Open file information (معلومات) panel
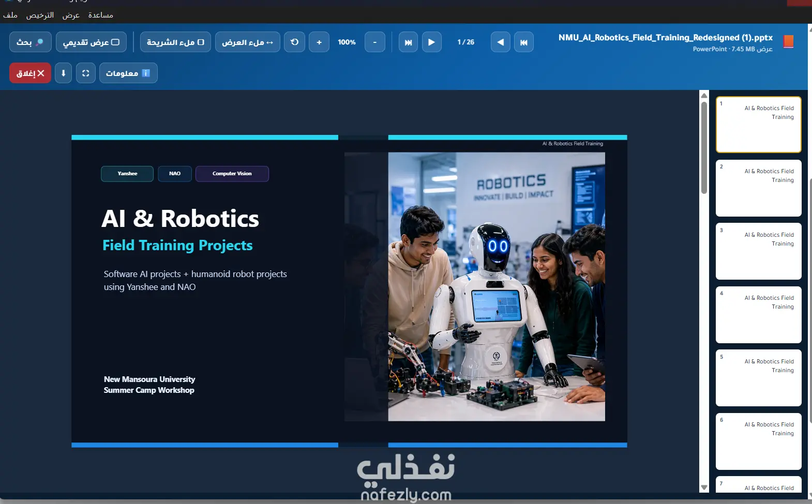The height and width of the screenshot is (504, 812). [128, 73]
